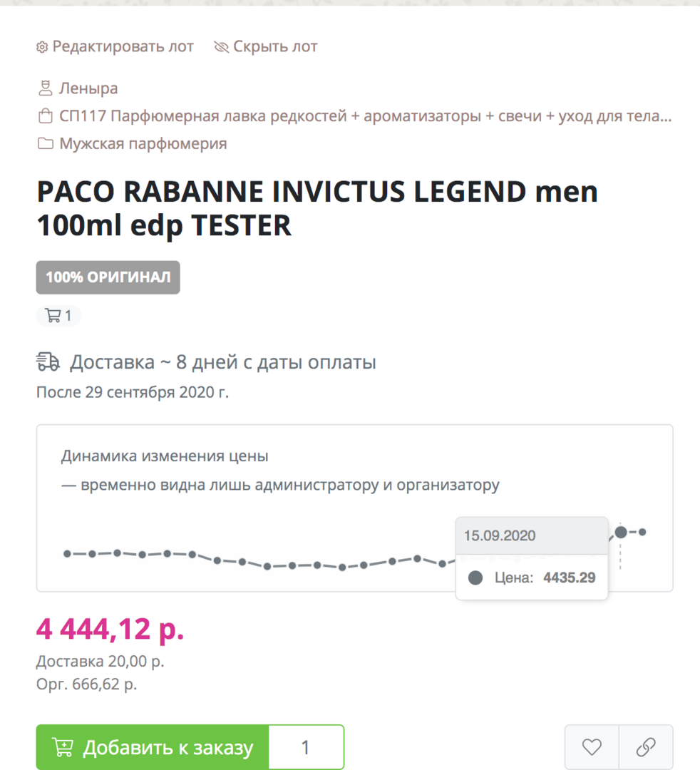Open Мужская парфюмерия category

[143, 144]
